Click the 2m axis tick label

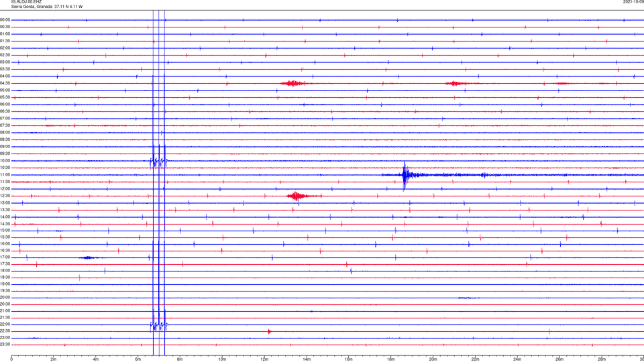[54, 359]
